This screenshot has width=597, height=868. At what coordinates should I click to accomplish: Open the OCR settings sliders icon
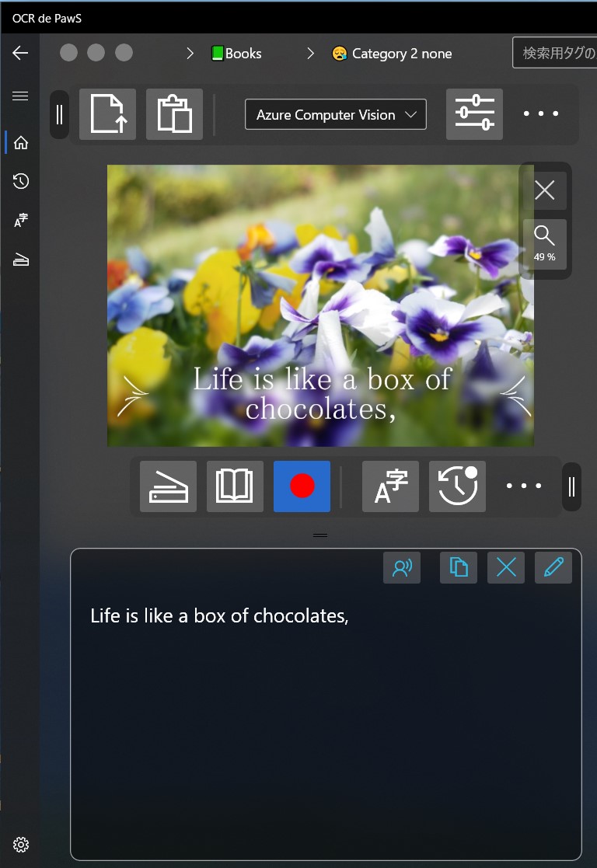(474, 114)
